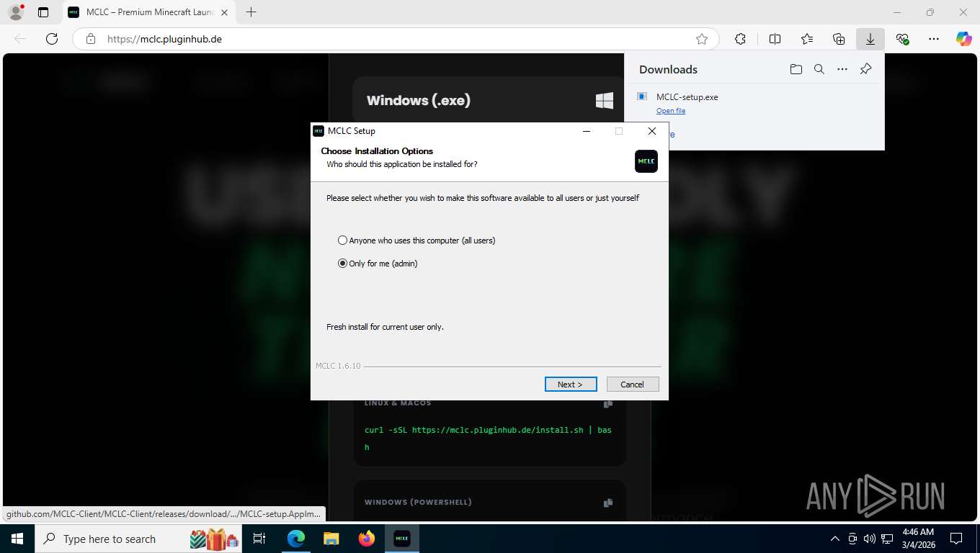The width and height of the screenshot is (980, 553).
Task: Open the Extensions puzzle icon
Action: 740,39
